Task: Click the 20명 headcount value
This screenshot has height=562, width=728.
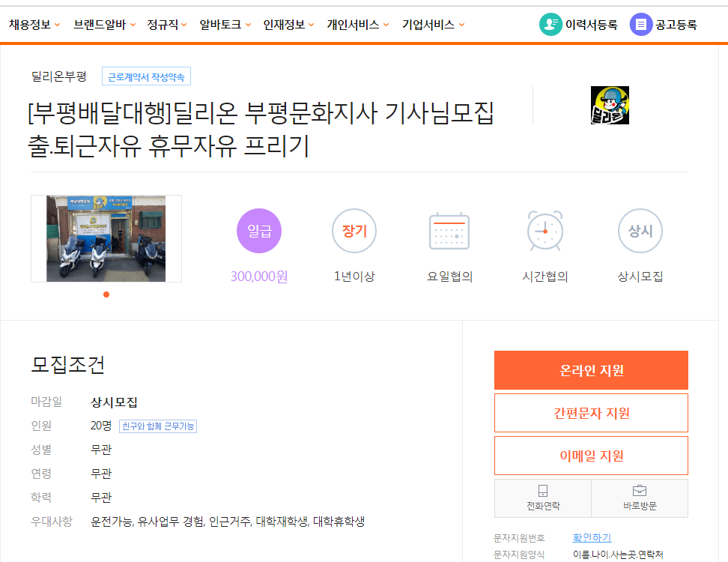Action: coord(101,426)
